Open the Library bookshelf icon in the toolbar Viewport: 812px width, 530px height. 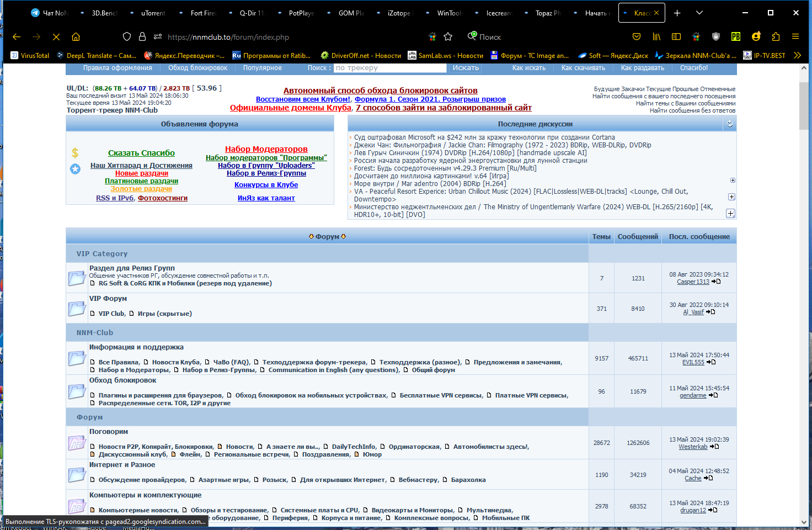click(x=656, y=37)
